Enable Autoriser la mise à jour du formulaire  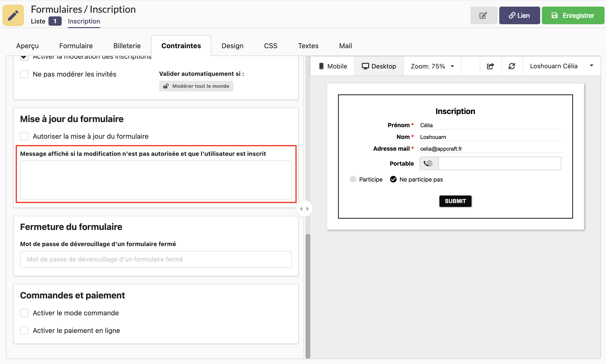24,136
